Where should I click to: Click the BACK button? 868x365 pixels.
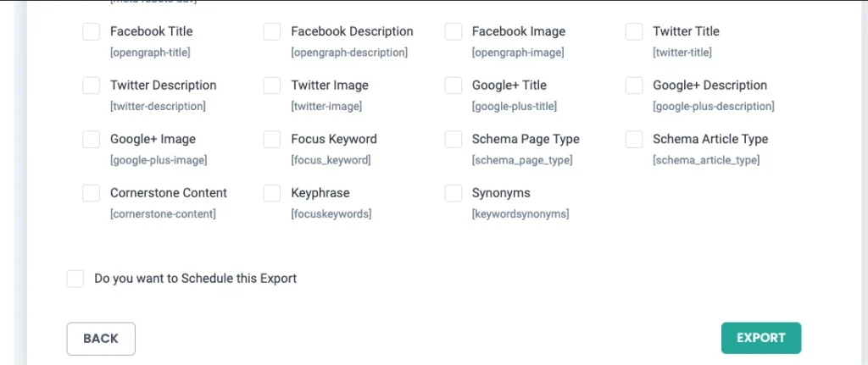point(101,339)
